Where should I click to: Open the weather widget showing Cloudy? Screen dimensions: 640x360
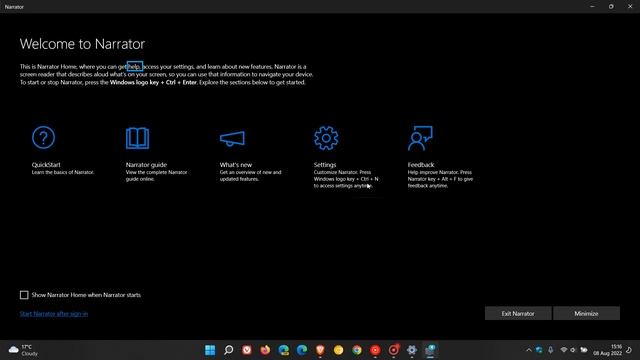(23, 350)
